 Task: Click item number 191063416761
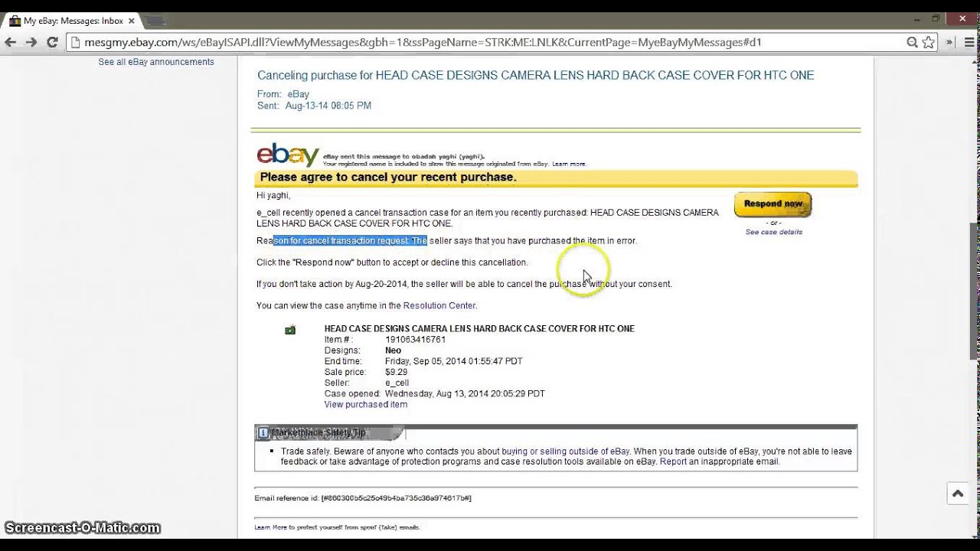point(415,340)
